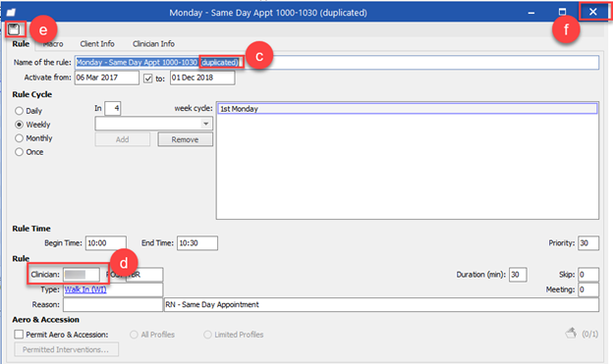Select the Once rule cycle option
The image size is (613, 364).
[x=20, y=152]
